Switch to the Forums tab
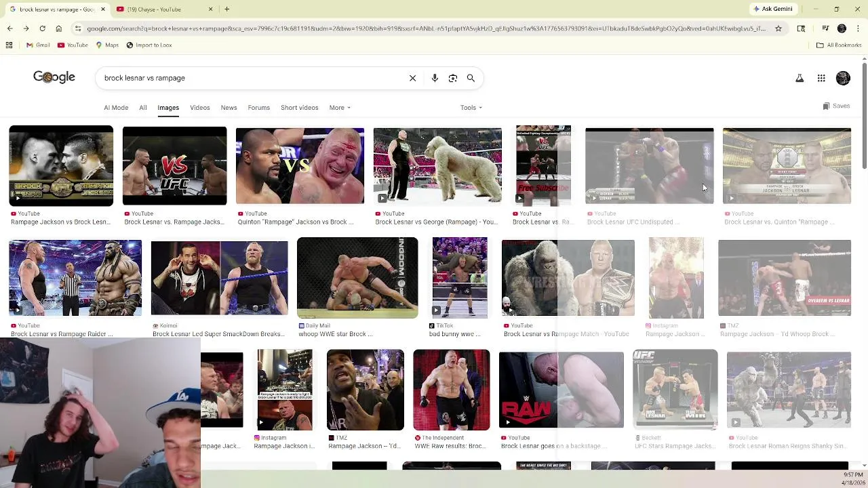The image size is (868, 488). (258, 108)
